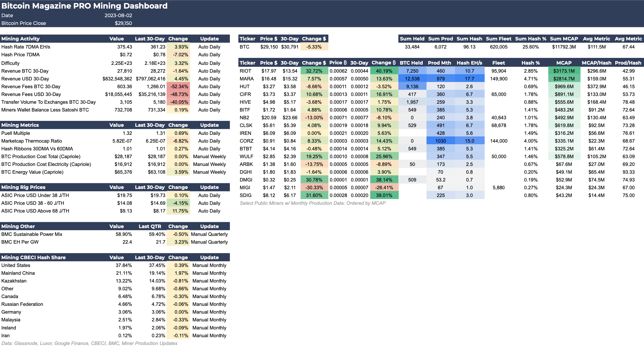Click SDIG Change ₿ value 39.01%
The image size is (644, 349).
coord(384,195)
